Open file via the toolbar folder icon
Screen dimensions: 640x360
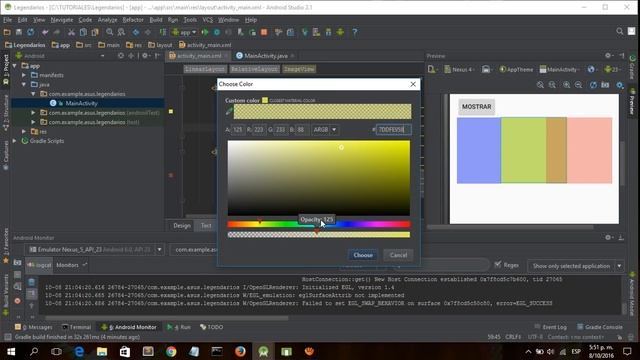click(7, 32)
